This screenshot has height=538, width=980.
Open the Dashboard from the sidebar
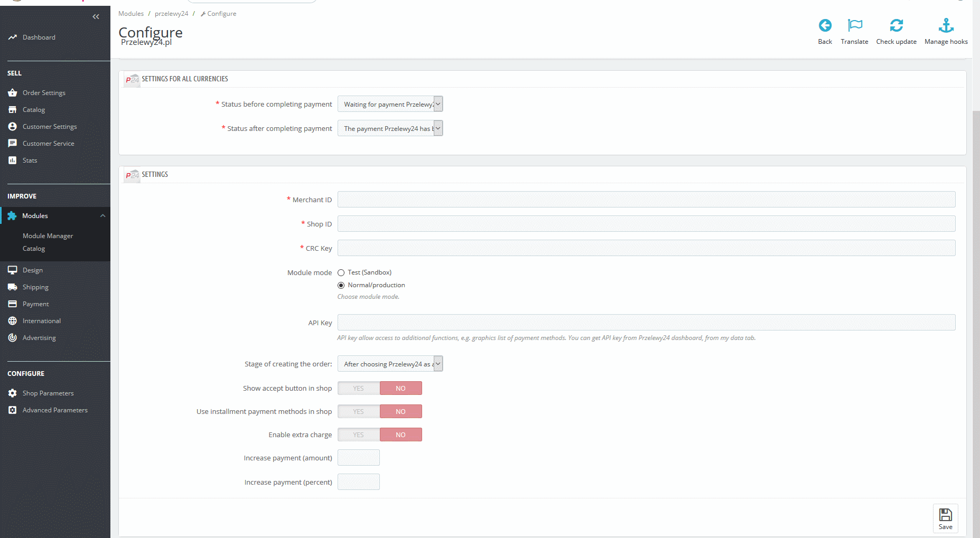[x=39, y=37]
